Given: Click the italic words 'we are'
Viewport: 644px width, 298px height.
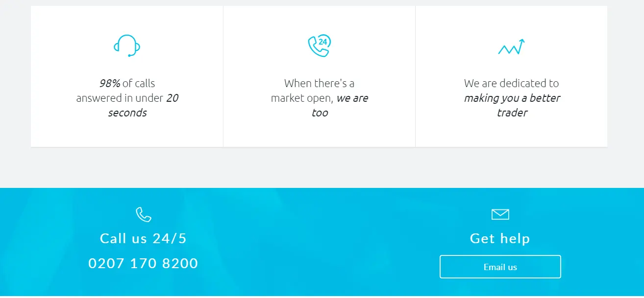Looking at the screenshot, I should [x=352, y=98].
